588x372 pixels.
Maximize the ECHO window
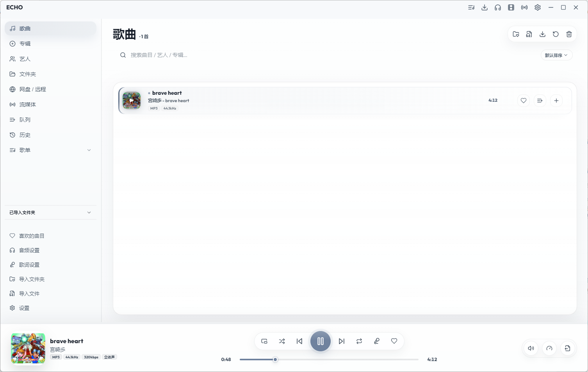point(563,7)
